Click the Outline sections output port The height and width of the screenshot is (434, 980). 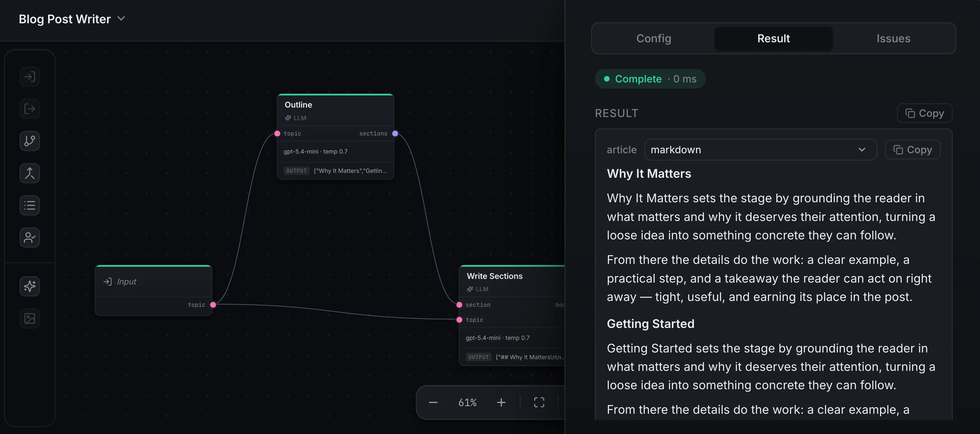395,134
